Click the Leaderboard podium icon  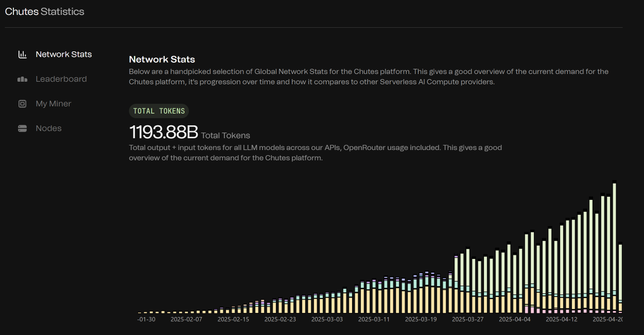23,79
